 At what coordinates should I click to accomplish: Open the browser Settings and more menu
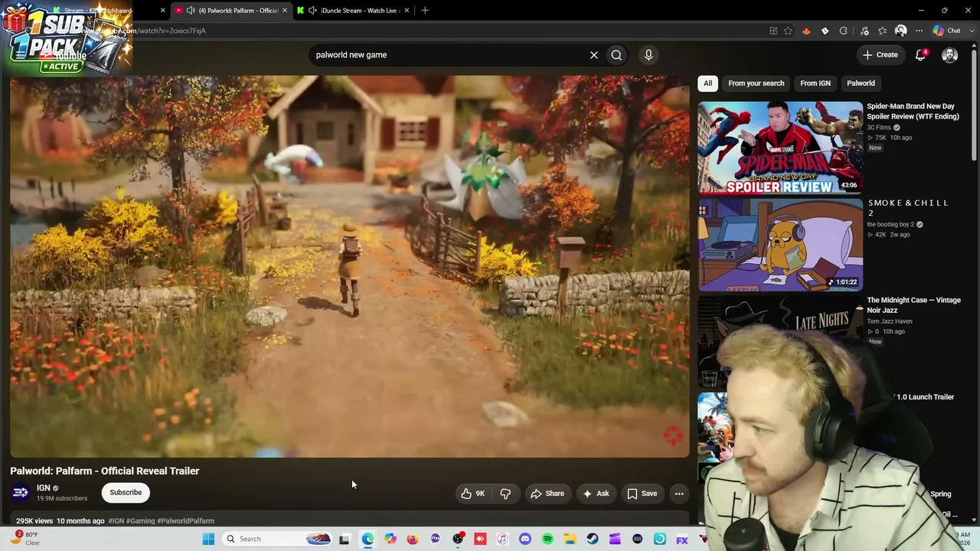919,31
